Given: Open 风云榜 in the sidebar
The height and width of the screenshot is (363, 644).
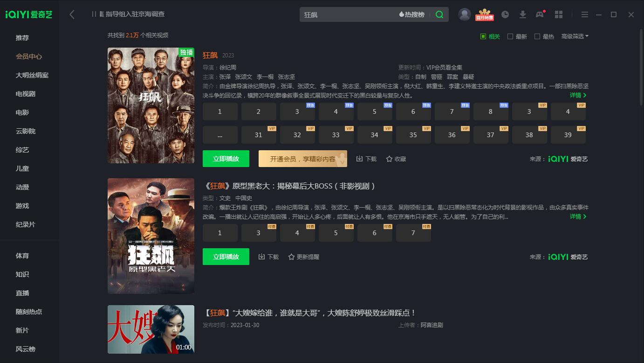Looking at the screenshot, I should [x=26, y=349].
